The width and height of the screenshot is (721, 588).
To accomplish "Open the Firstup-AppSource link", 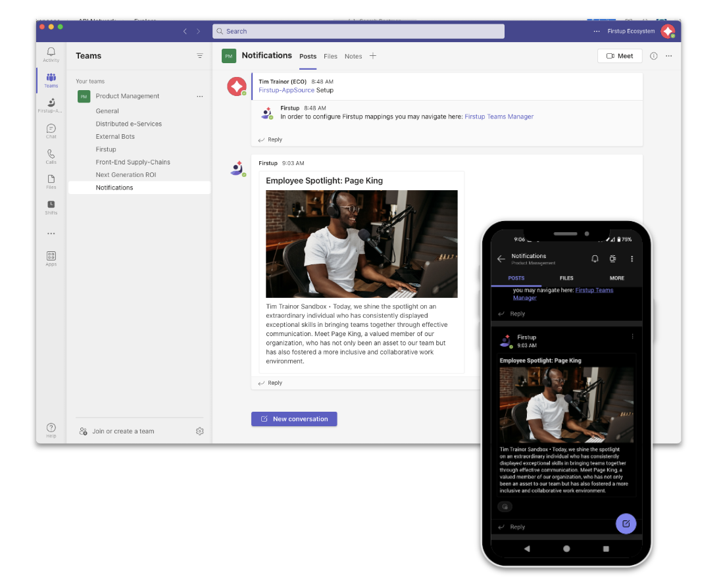I will point(286,90).
